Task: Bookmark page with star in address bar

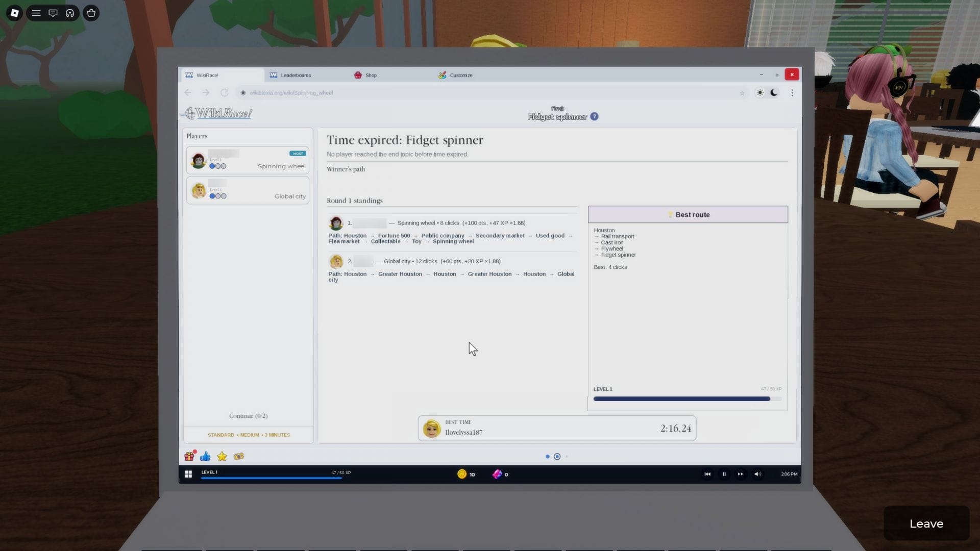Action: (742, 93)
